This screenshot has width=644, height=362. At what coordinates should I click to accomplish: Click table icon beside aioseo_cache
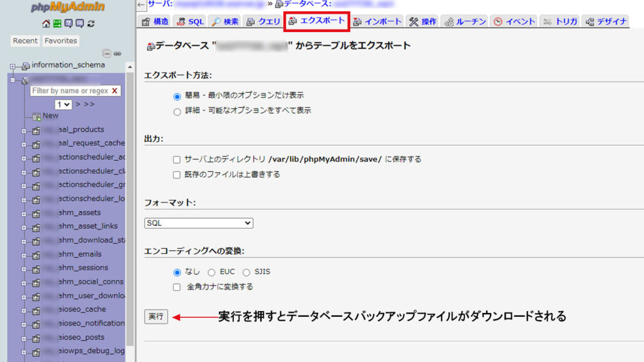click(36, 310)
